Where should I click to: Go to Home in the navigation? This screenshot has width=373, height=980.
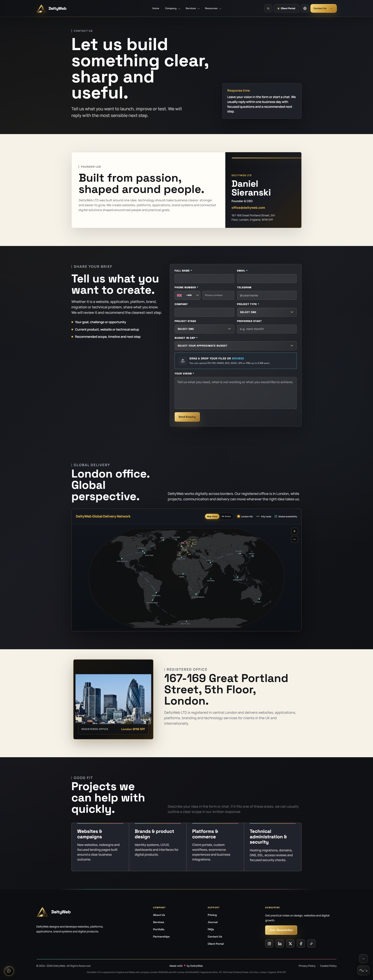[156, 8]
